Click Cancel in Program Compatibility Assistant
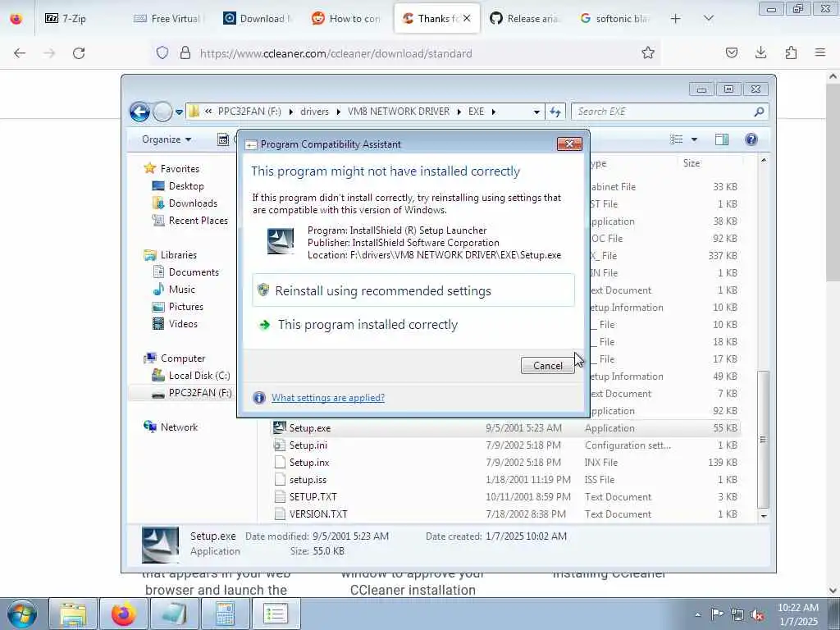This screenshot has width=840, height=630. coord(547,365)
